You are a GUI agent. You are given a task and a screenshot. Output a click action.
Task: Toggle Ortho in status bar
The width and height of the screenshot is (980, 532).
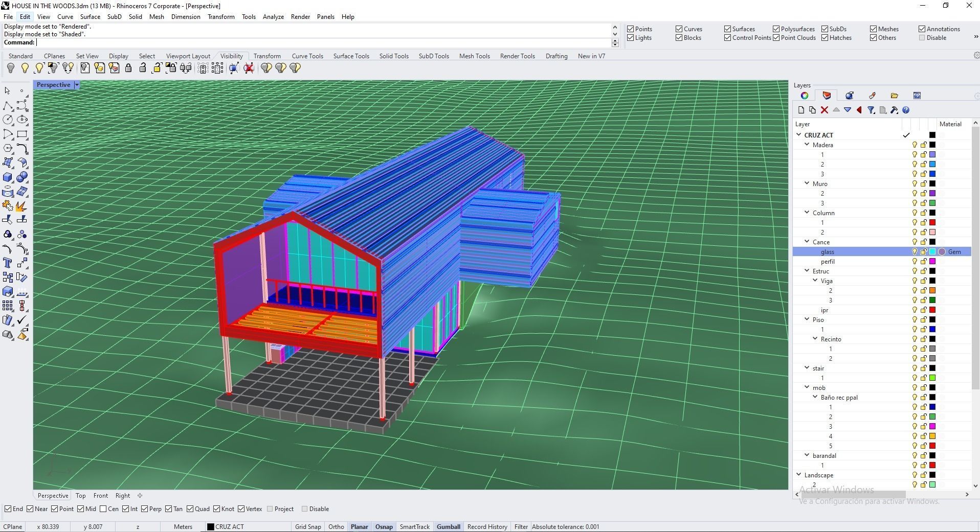(x=336, y=527)
